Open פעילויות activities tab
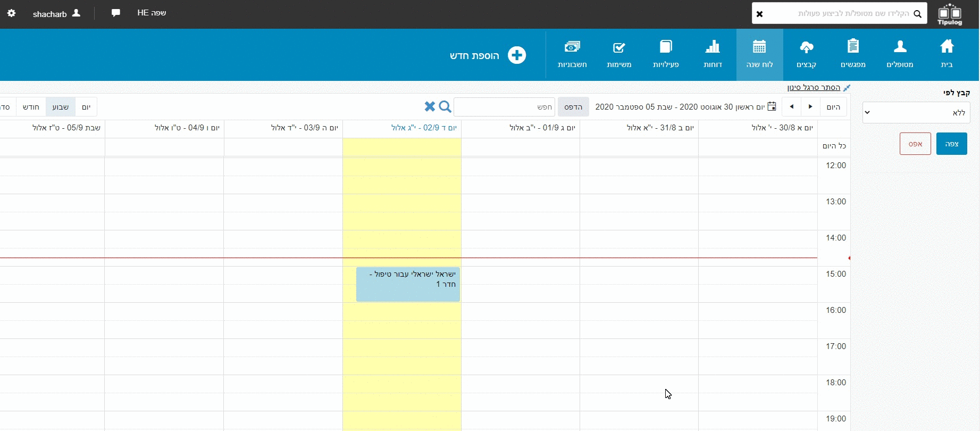The image size is (980, 431). coord(666,54)
